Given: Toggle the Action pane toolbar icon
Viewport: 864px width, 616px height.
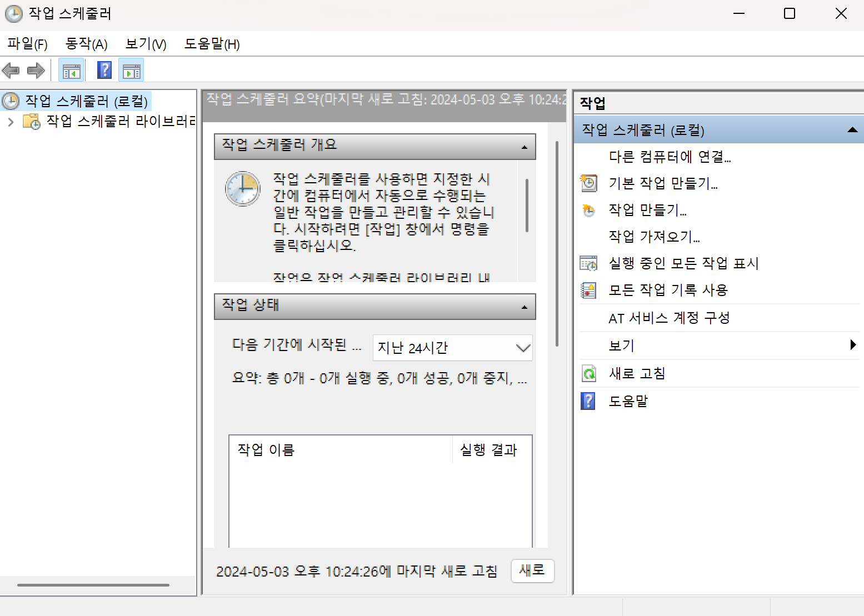Looking at the screenshot, I should coord(132,71).
